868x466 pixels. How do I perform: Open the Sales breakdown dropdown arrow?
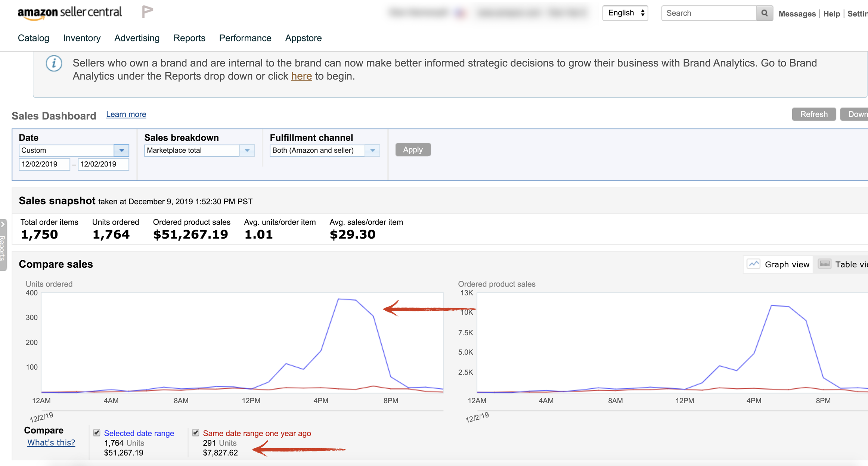click(247, 150)
